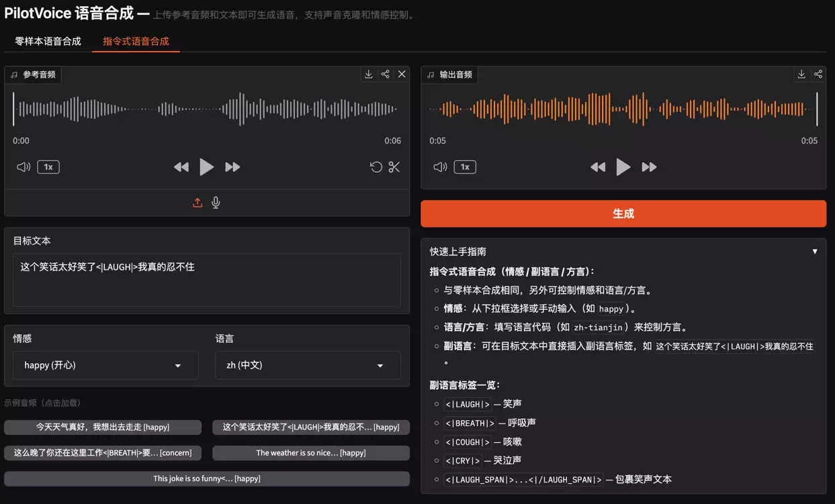Load example The weather is so nice [happy]
Image resolution: width=835 pixels, height=504 pixels.
tap(311, 453)
